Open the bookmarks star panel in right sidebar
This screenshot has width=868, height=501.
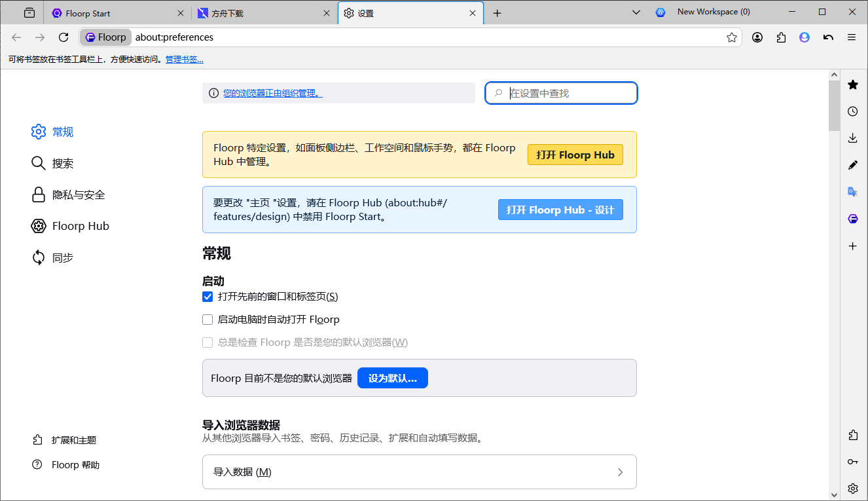pyautogui.click(x=853, y=84)
